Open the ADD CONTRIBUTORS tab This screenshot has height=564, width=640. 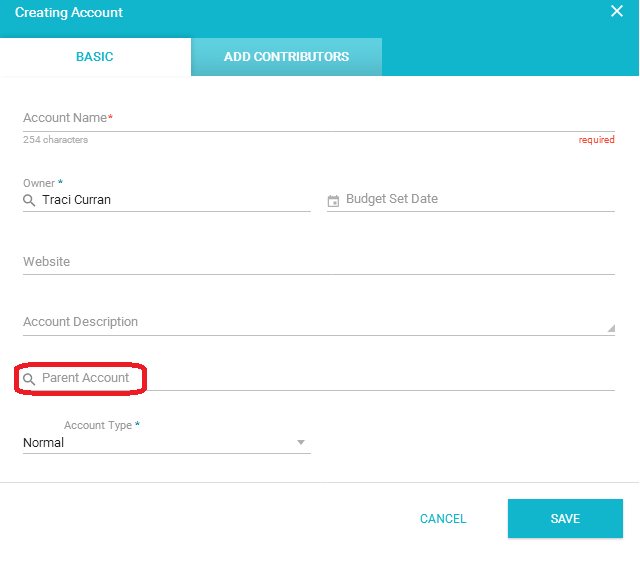[x=286, y=57]
